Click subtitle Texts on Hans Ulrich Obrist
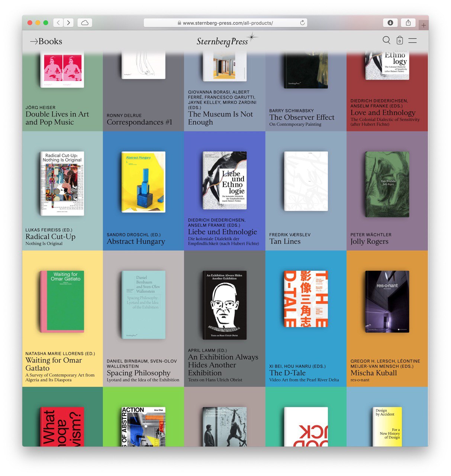The image size is (451, 476). [x=215, y=380]
